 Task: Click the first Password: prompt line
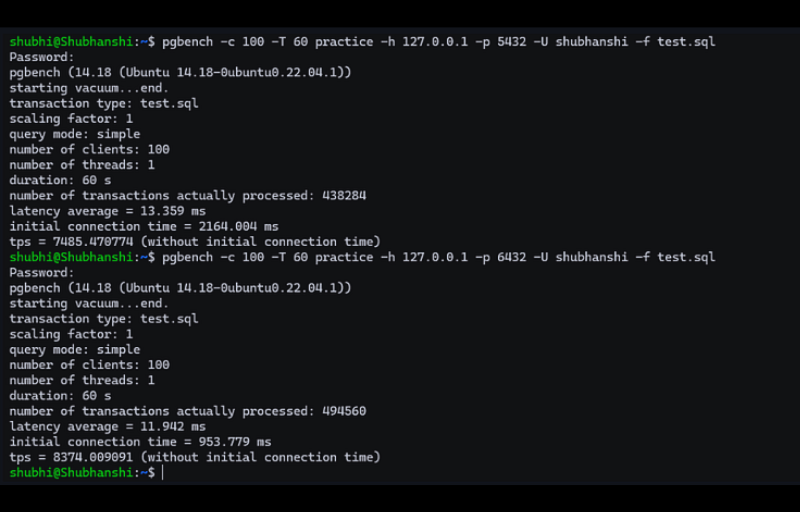pos(42,57)
